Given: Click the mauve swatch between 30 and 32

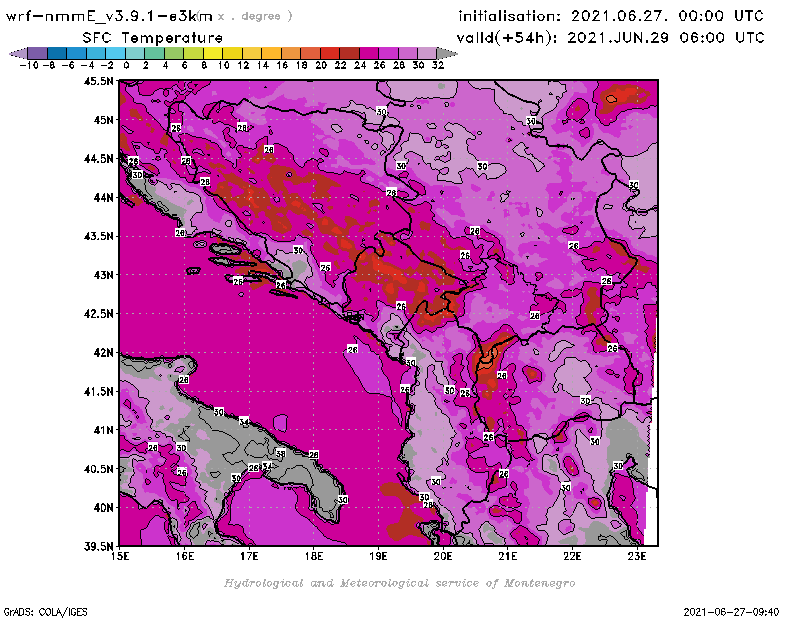Looking at the screenshot, I should click(x=427, y=53).
